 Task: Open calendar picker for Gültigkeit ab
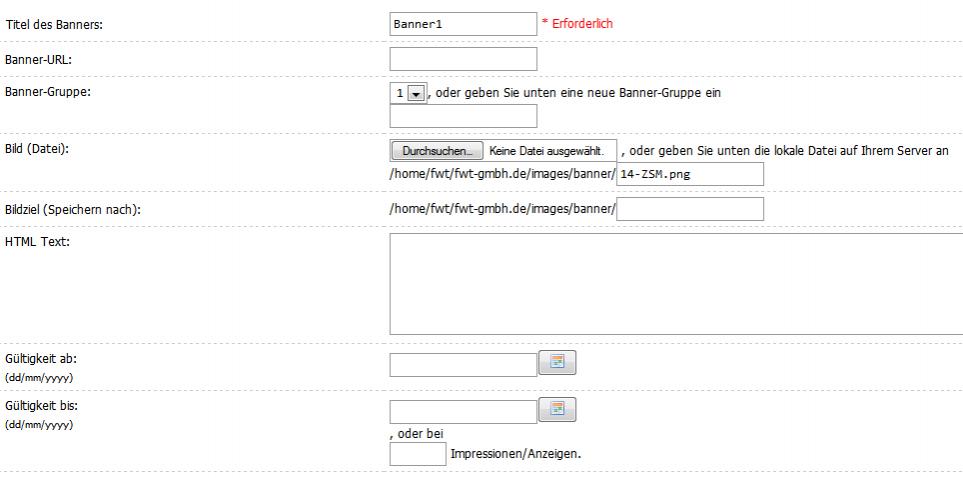(557, 363)
